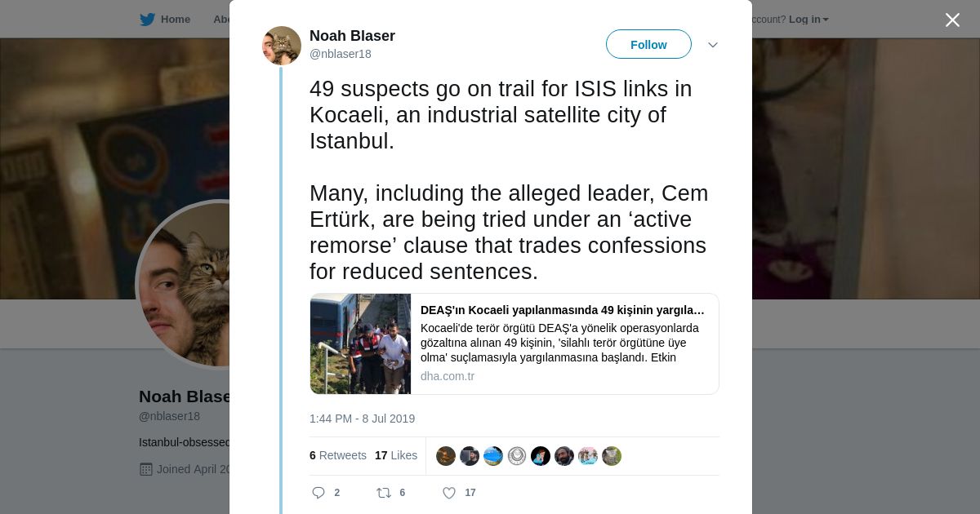The width and height of the screenshot is (980, 514).
Task: Click the retweet arrows icon
Action: 383,493
